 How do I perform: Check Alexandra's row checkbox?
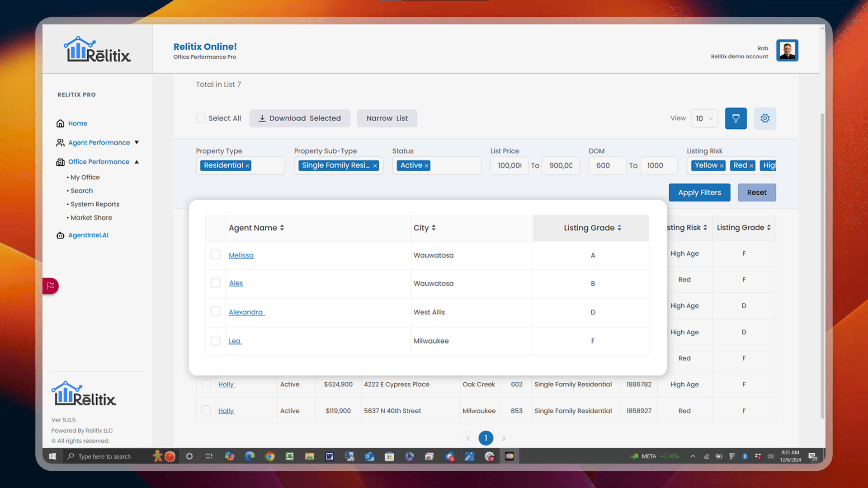coord(216,311)
